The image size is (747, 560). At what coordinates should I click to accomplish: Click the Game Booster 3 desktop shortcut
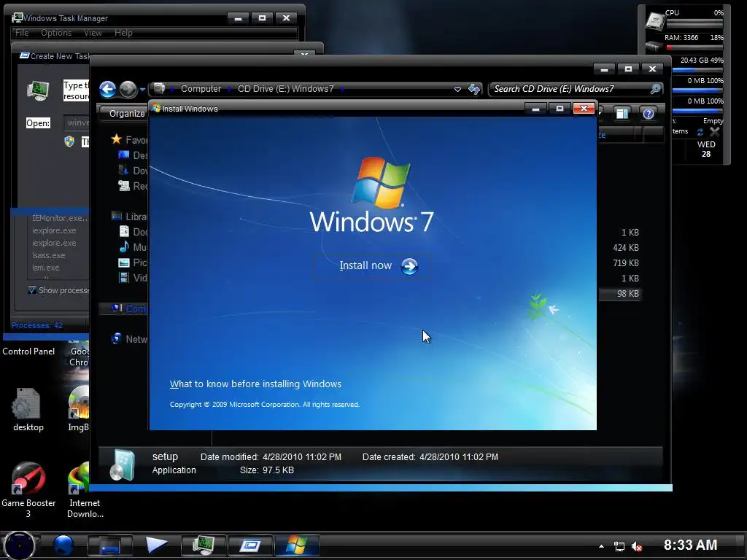[x=28, y=489]
